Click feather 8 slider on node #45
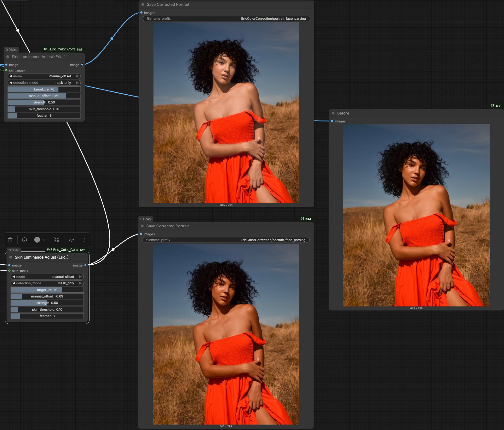This screenshot has width=504, height=430. point(44,116)
